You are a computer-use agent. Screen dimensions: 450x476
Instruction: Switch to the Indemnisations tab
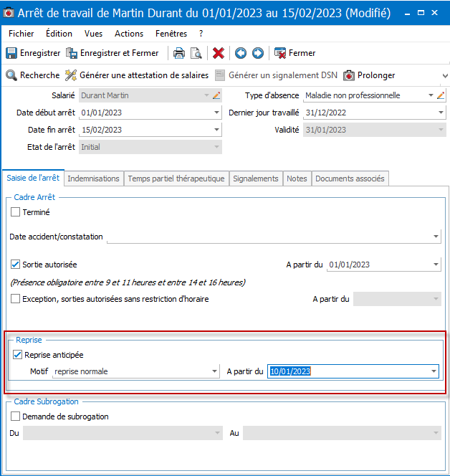point(93,178)
